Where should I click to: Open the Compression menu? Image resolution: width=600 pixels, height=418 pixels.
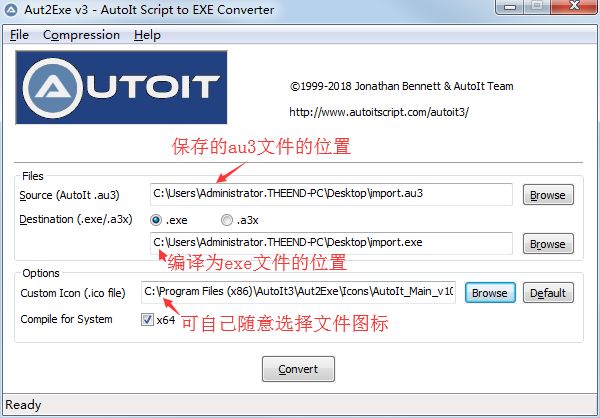coord(82,35)
